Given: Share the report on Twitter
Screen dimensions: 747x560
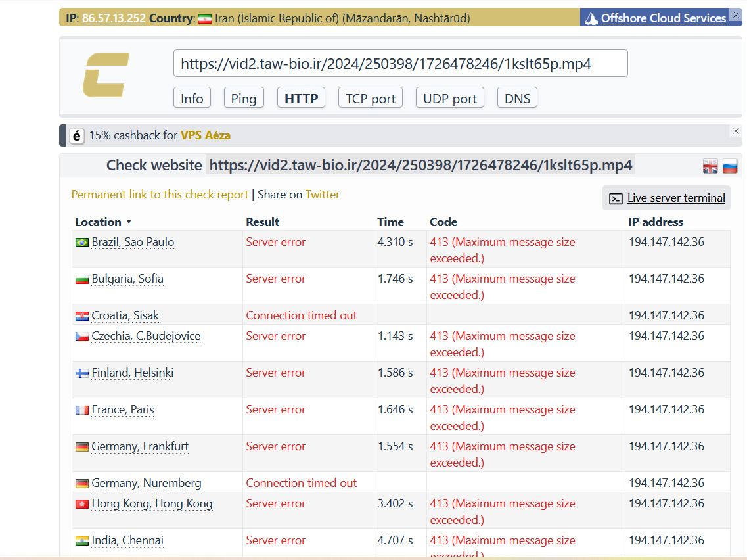Looking at the screenshot, I should pos(323,195).
